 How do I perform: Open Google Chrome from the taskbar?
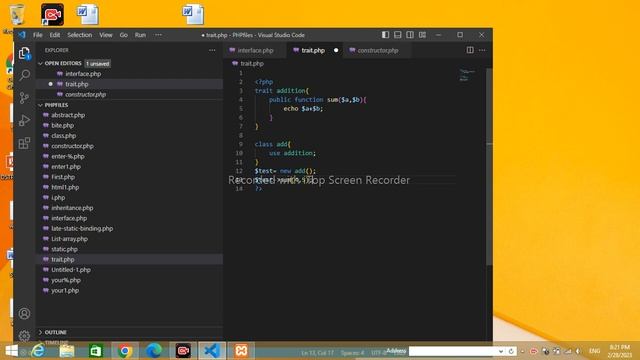tap(125, 351)
